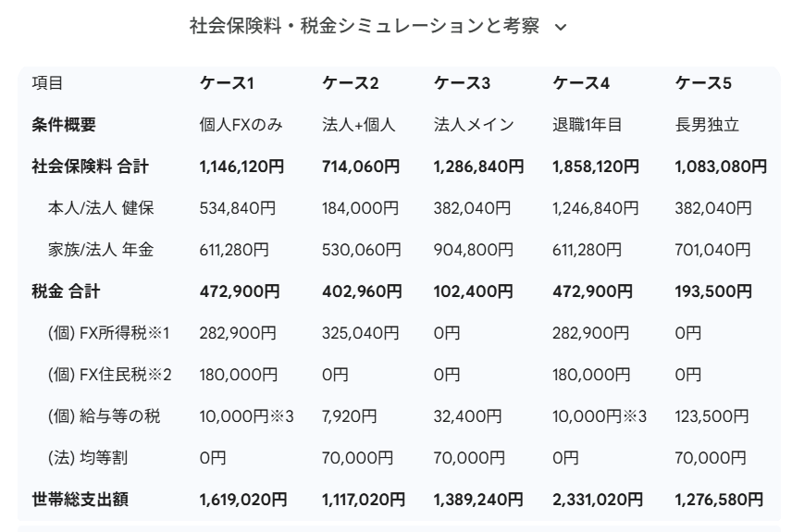The width and height of the screenshot is (792, 532).
Task: Select the ケース2 column header
Action: (351, 83)
